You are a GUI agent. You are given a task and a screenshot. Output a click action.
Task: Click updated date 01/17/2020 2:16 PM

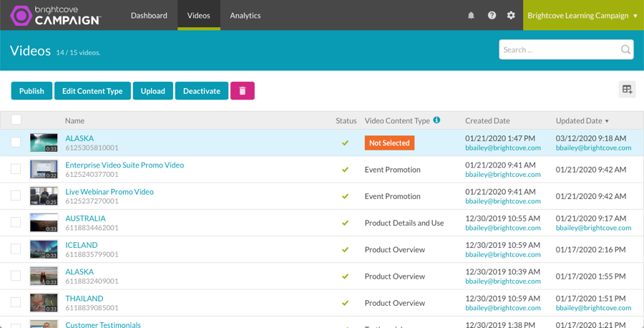[x=590, y=249]
